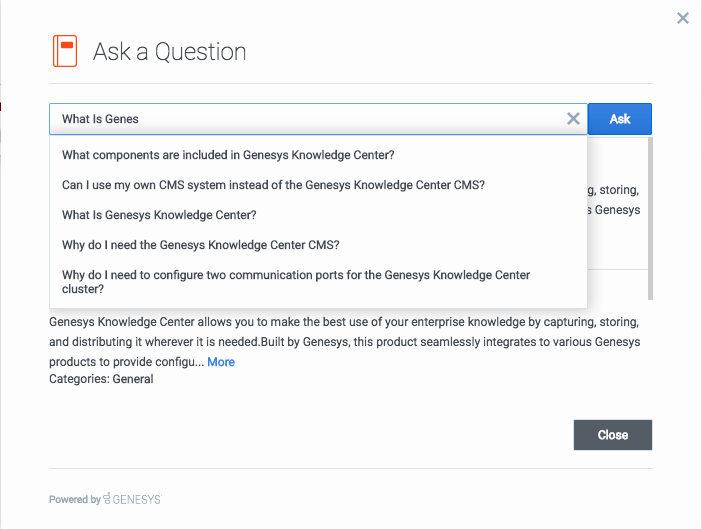Clear the search text with X icon
The height and width of the screenshot is (529, 702).
(x=573, y=119)
